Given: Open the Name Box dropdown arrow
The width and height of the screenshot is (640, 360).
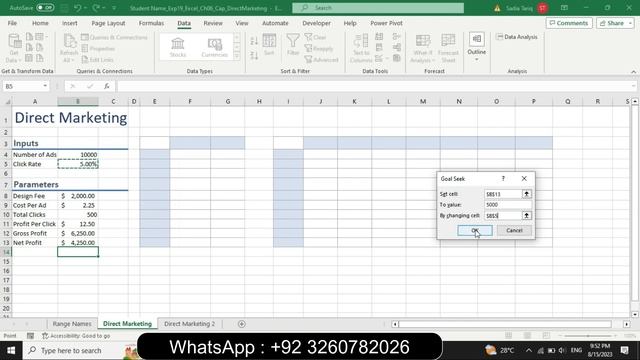Looking at the screenshot, I should click(x=45, y=86).
